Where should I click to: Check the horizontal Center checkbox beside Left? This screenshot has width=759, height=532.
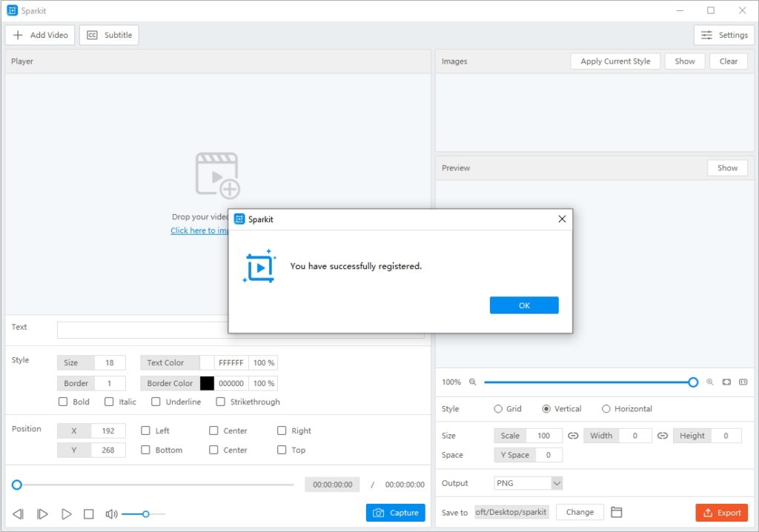(x=213, y=430)
